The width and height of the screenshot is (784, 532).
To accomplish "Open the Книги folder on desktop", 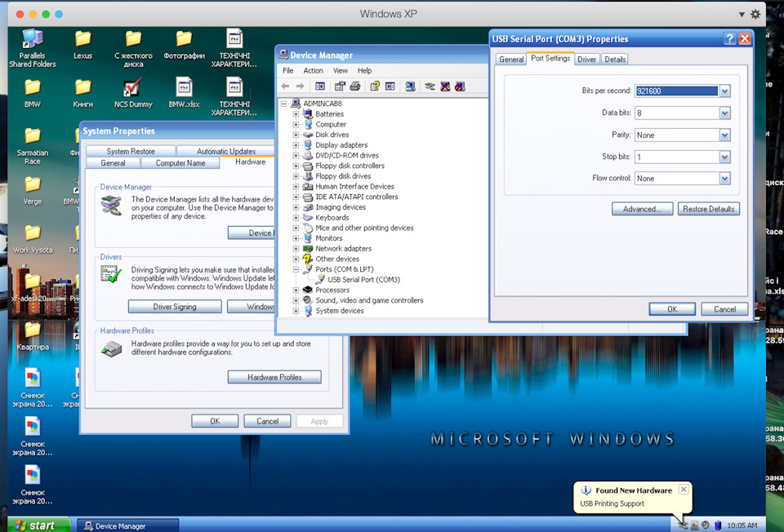I will (83, 93).
